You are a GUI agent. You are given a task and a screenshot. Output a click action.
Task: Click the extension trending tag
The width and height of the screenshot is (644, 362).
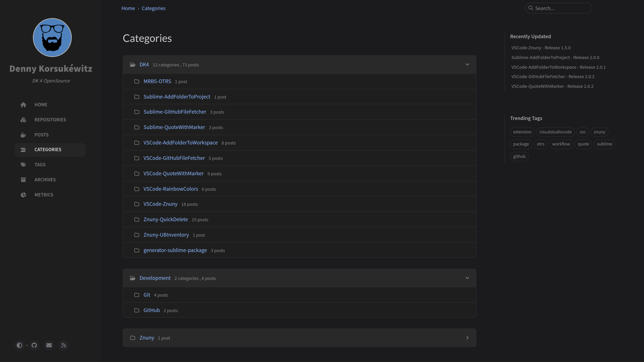(522, 132)
